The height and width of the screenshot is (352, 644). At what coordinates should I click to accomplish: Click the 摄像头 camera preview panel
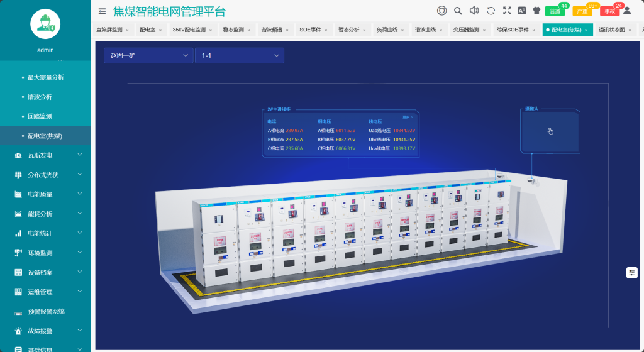coord(550,132)
